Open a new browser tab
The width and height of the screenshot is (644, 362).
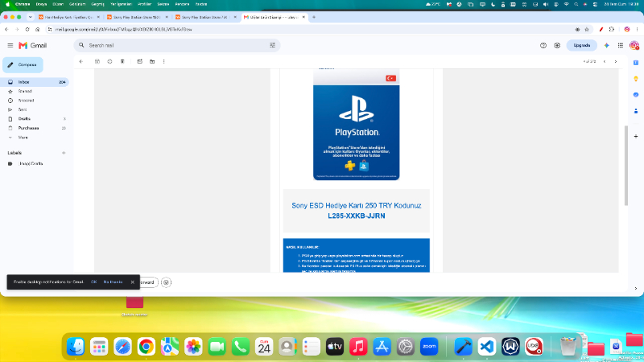tap(314, 17)
